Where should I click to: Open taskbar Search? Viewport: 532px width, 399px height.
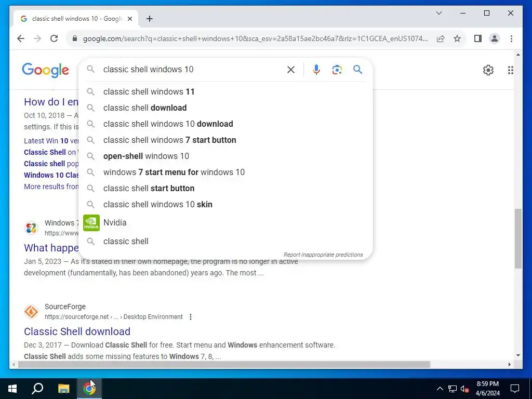37,389
